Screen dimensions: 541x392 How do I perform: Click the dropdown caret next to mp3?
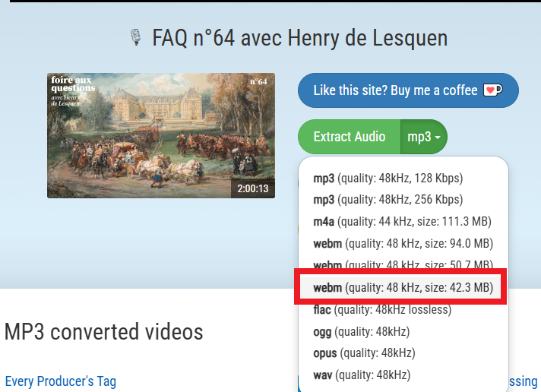(x=438, y=138)
